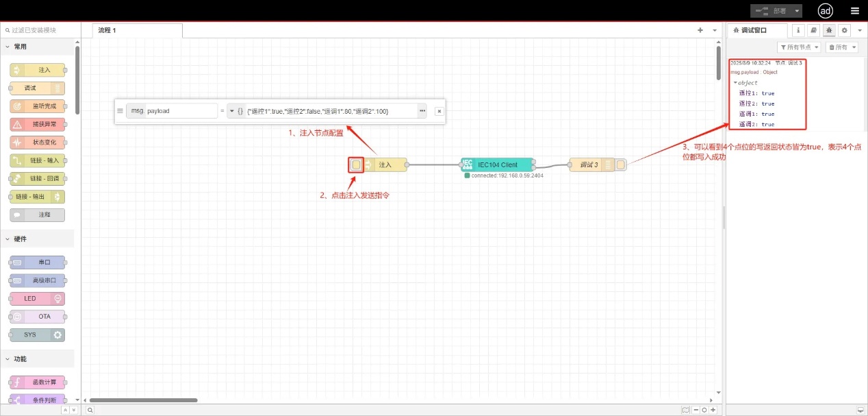868x416 pixels.
Task: Select the IEC104 Client node
Action: 497,164
